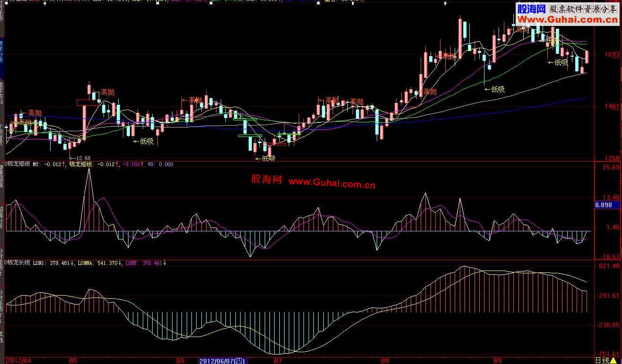Viewport: 622px width, 364px height.
Task: Click the blue 8.898 value box
Action: click(x=607, y=205)
